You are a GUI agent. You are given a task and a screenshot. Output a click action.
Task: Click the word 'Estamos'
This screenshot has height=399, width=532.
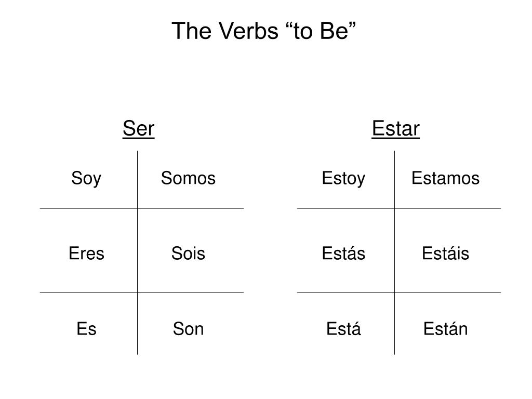click(x=445, y=178)
